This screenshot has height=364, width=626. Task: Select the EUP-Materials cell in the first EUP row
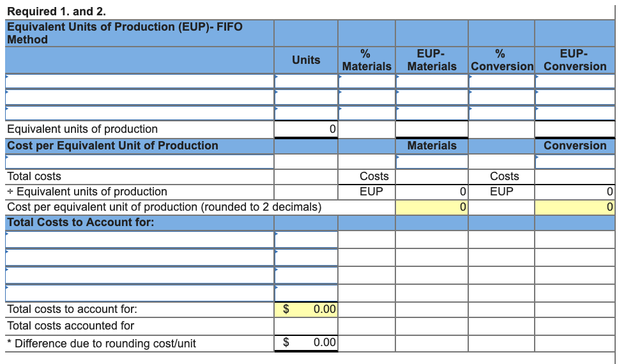[x=432, y=82]
